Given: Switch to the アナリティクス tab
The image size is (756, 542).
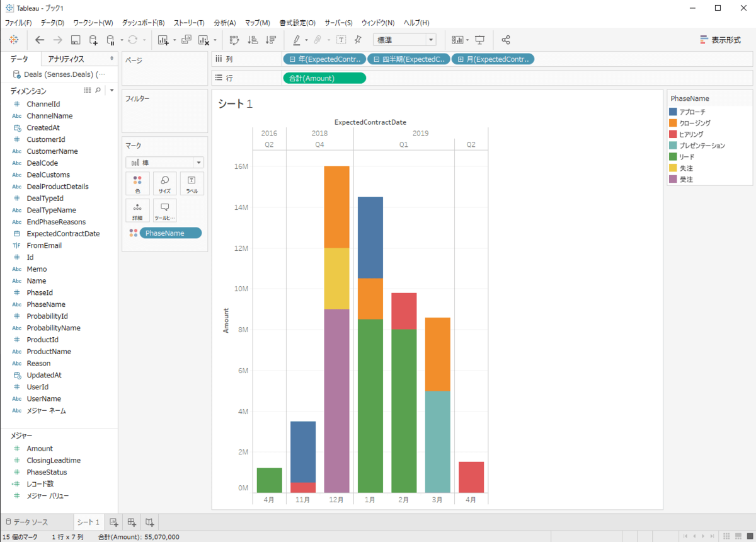Looking at the screenshot, I should (66, 59).
